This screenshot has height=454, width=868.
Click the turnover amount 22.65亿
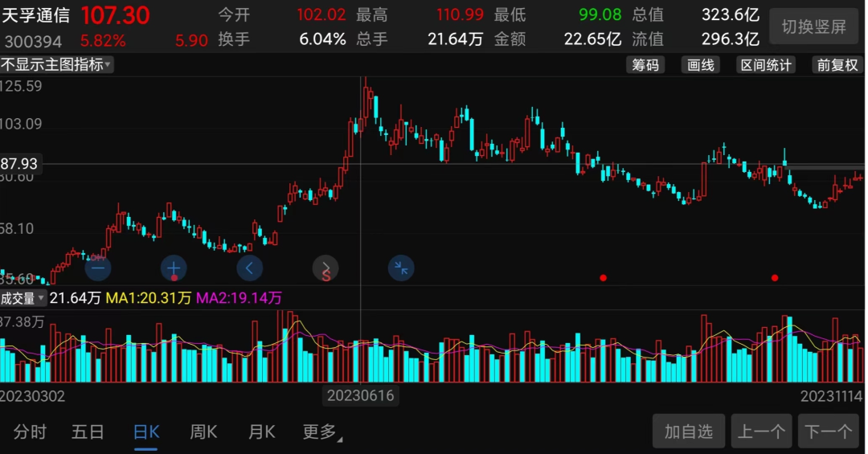592,39
